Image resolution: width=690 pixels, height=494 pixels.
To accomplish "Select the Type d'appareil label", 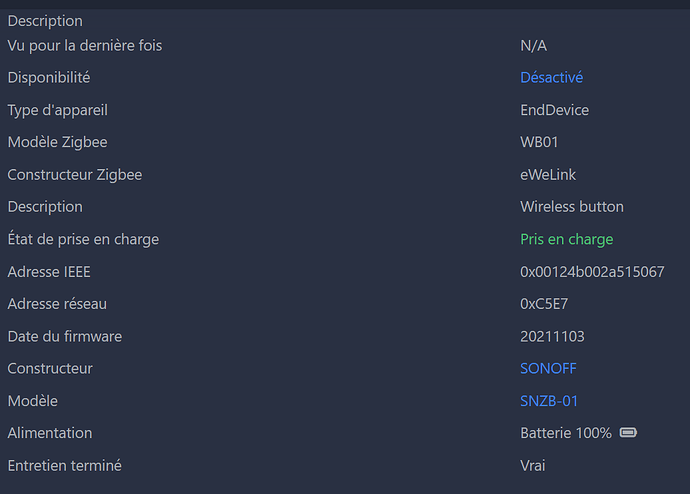I will [x=57, y=110].
